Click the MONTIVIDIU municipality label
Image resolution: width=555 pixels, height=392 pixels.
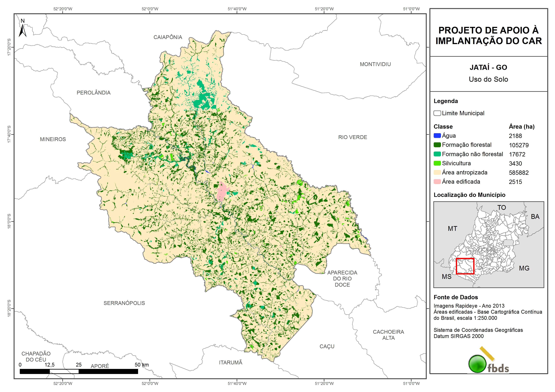375,64
